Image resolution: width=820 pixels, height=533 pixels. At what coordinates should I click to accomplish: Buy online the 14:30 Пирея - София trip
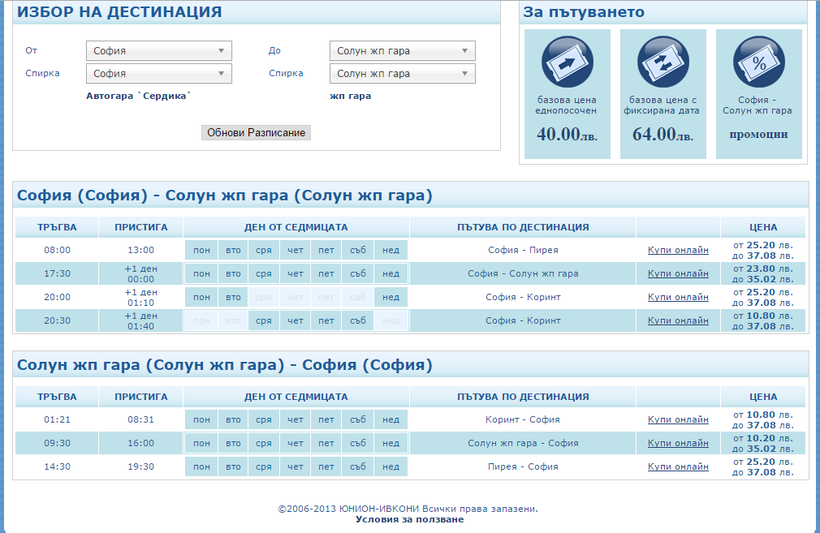678,467
